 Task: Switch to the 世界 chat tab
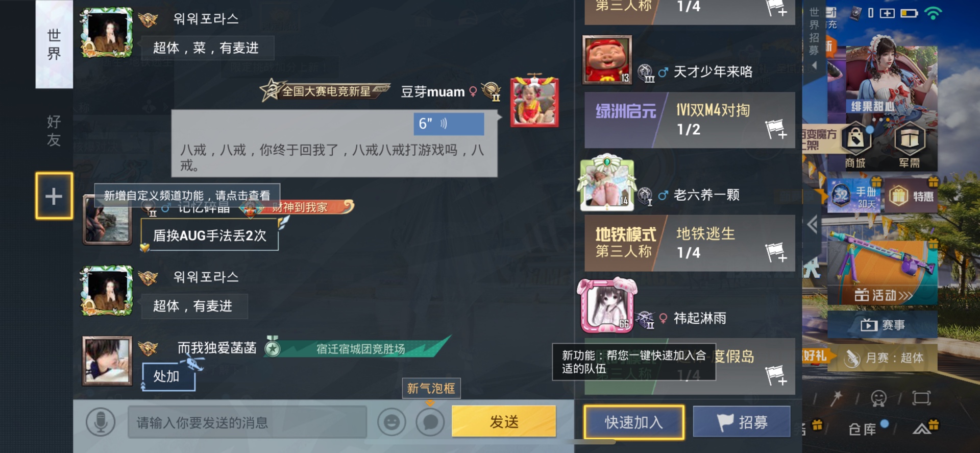(x=54, y=44)
